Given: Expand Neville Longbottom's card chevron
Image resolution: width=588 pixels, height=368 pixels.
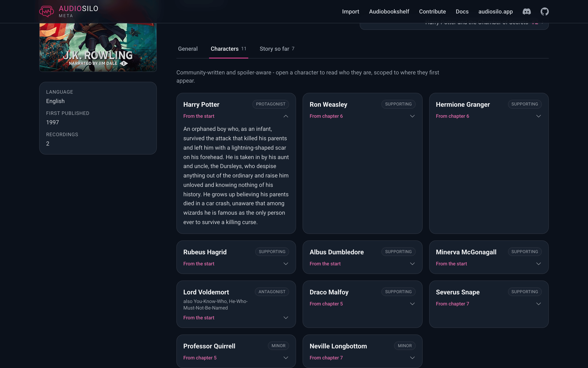Looking at the screenshot, I should pyautogui.click(x=412, y=358).
